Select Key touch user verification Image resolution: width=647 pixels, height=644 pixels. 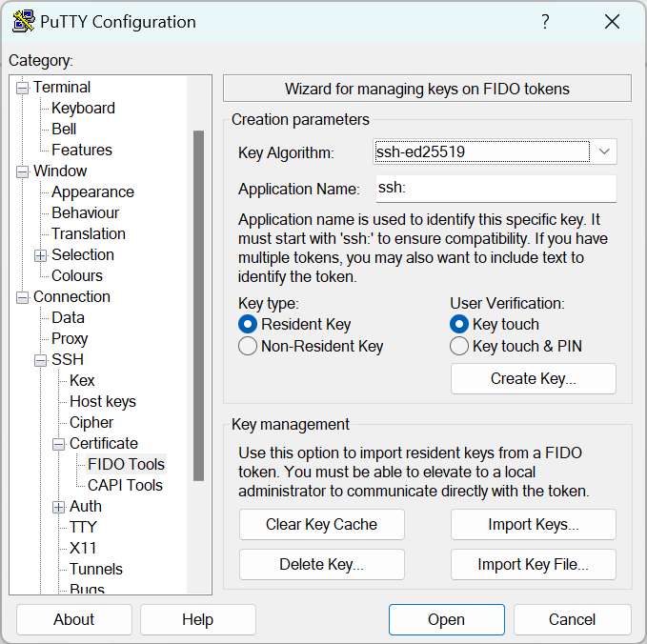pos(459,325)
